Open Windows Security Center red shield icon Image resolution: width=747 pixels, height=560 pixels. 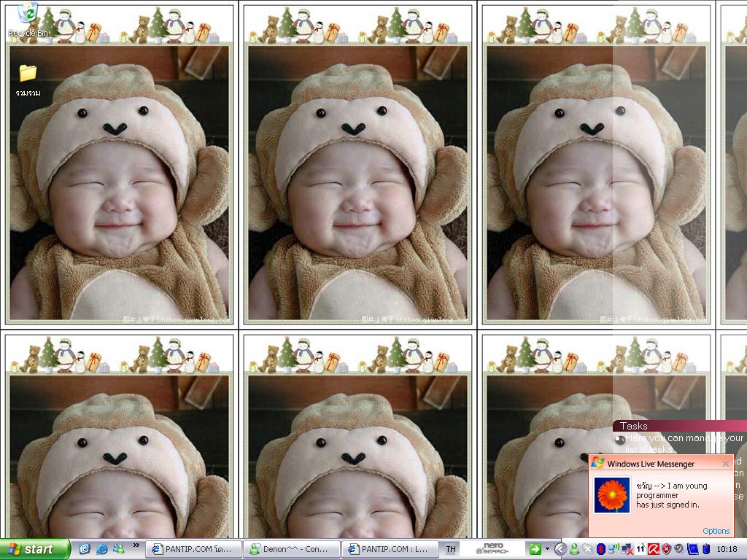(666, 549)
